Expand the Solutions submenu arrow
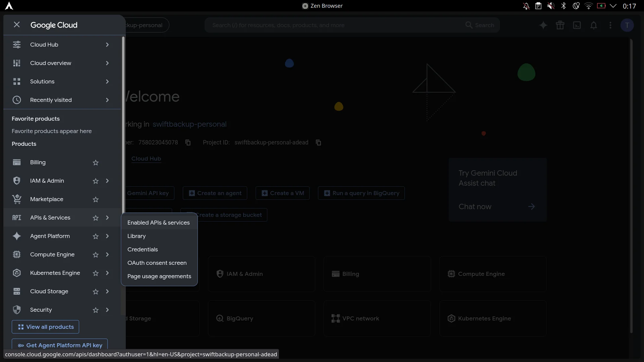 (107, 81)
